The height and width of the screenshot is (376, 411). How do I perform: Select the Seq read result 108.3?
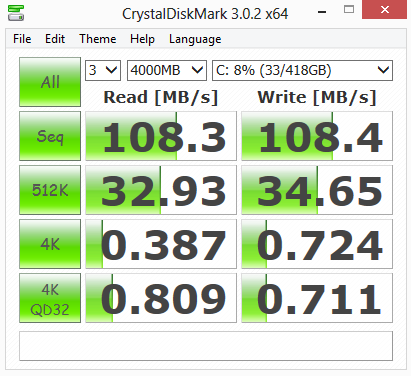point(161,136)
